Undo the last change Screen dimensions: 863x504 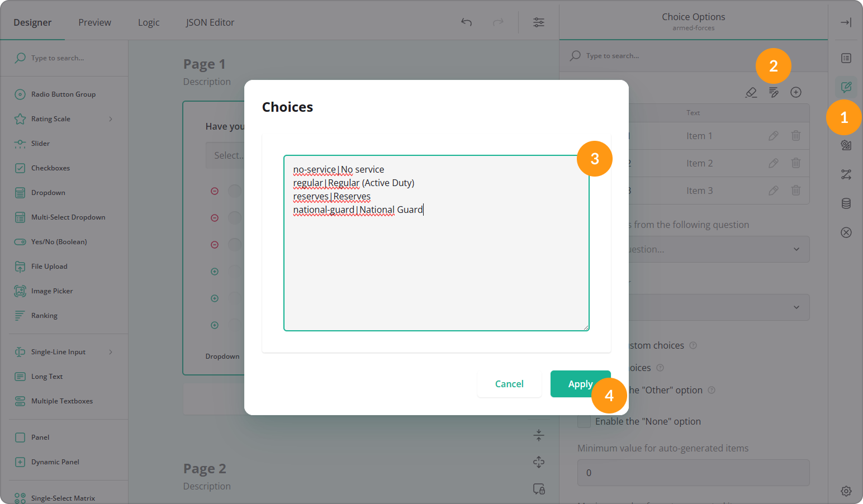click(467, 22)
